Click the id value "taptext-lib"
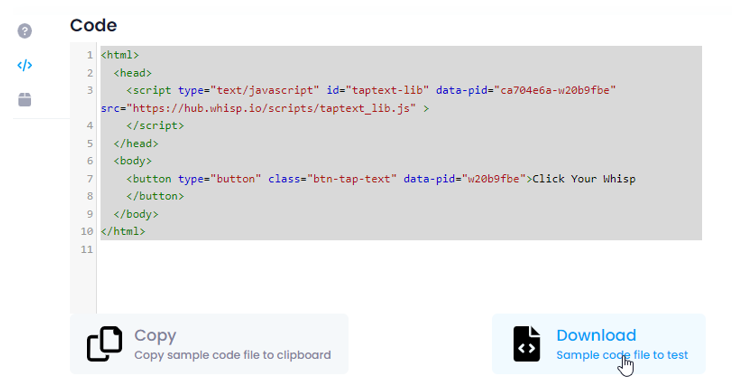 (387, 90)
